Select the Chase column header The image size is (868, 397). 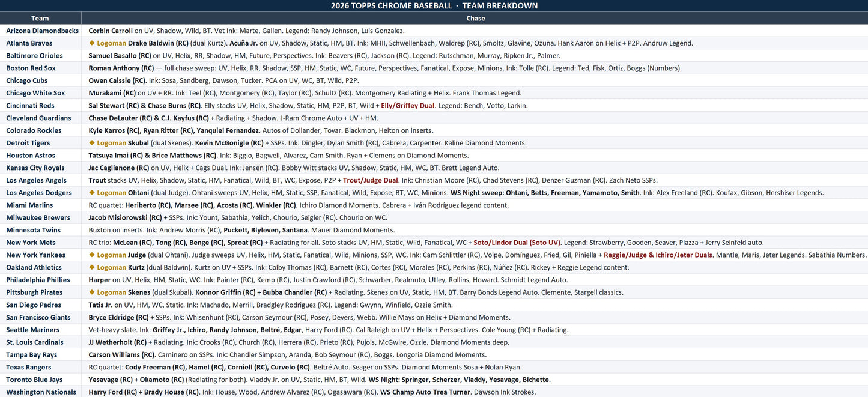[x=475, y=18]
